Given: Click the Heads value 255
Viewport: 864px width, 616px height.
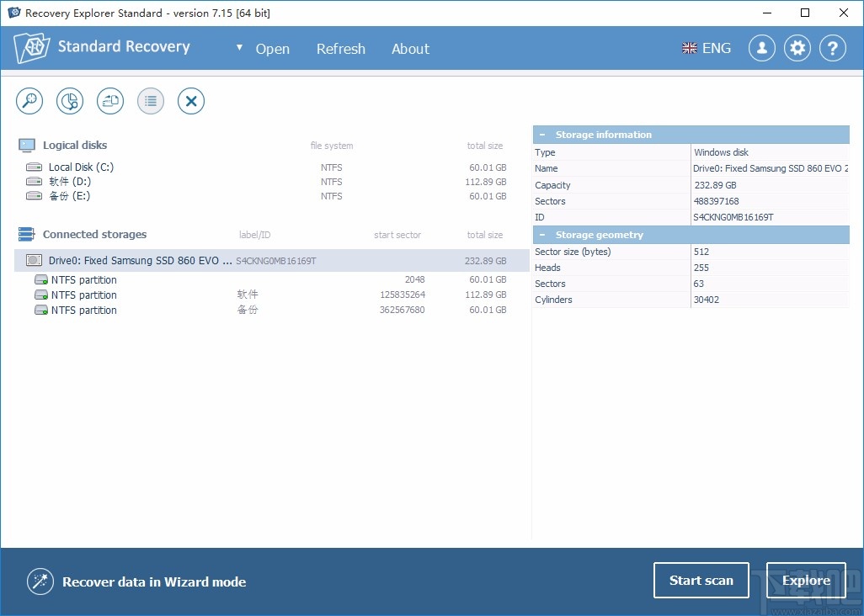Looking at the screenshot, I should 701,268.
